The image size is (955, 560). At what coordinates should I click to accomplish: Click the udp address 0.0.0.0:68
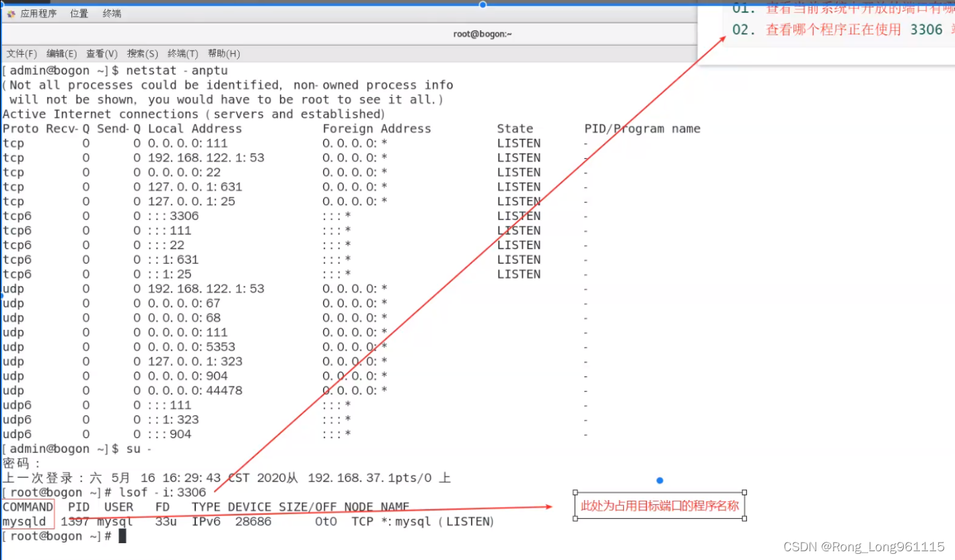184,318
